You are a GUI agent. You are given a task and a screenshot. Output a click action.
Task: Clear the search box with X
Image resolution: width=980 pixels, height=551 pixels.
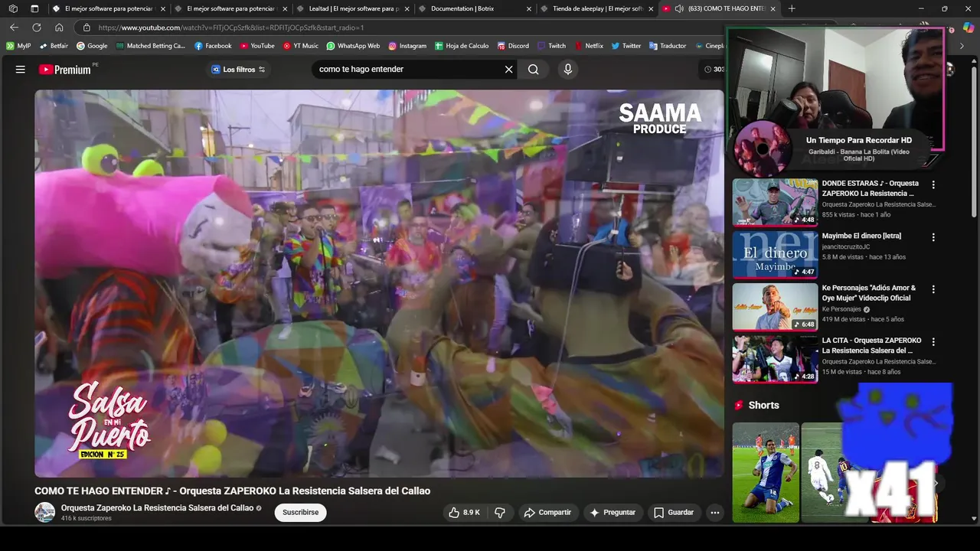pos(508,69)
